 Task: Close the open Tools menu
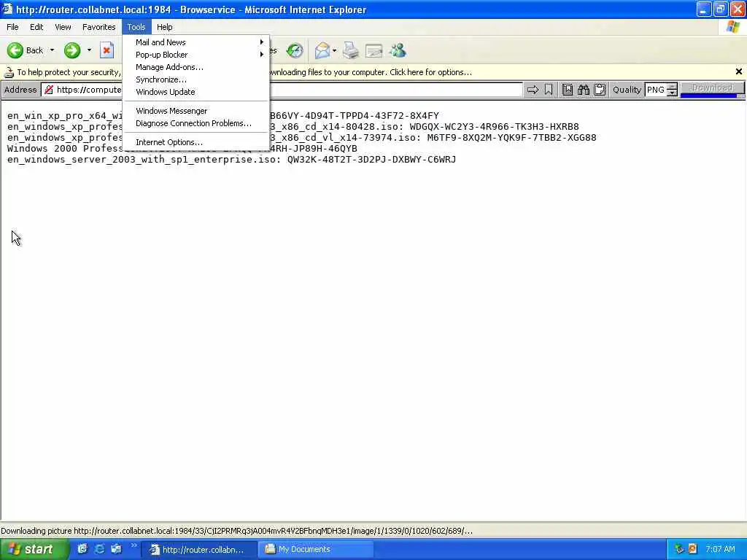(x=136, y=27)
